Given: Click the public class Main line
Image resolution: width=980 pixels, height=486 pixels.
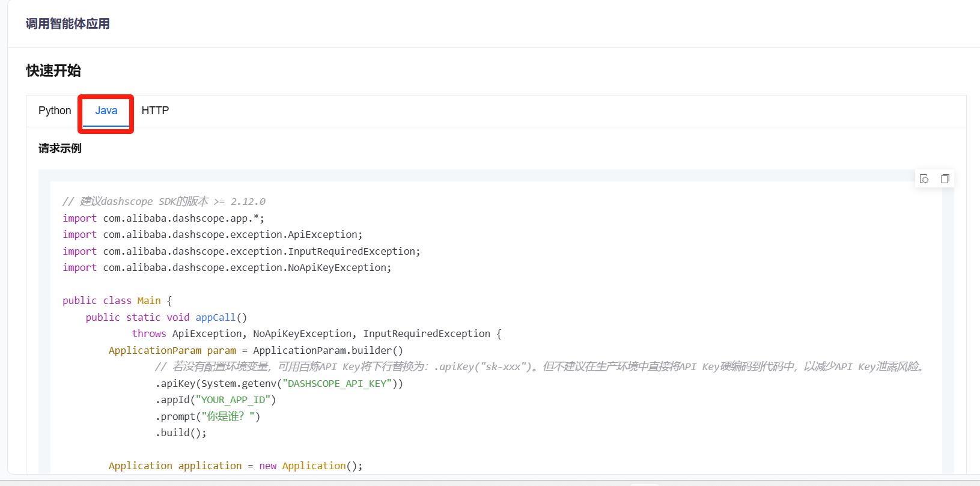Looking at the screenshot, I should coord(117,300).
